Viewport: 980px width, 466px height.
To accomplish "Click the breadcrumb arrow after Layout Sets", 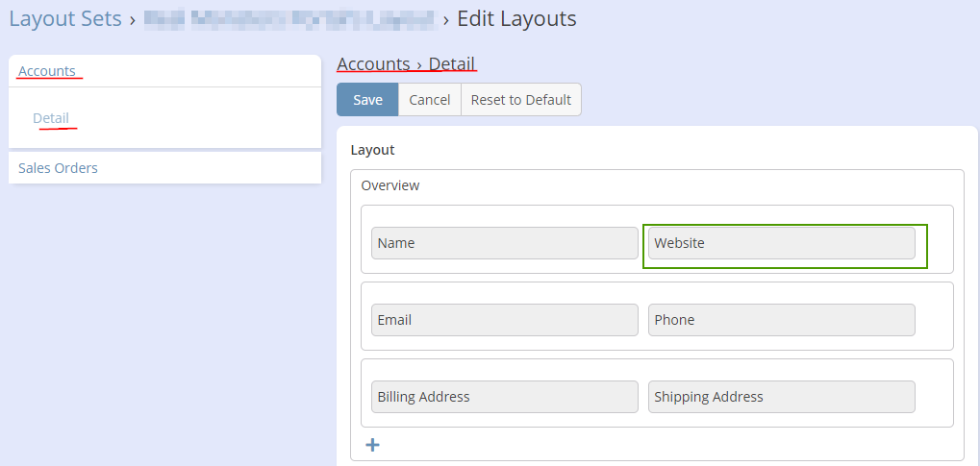I will tap(133, 19).
